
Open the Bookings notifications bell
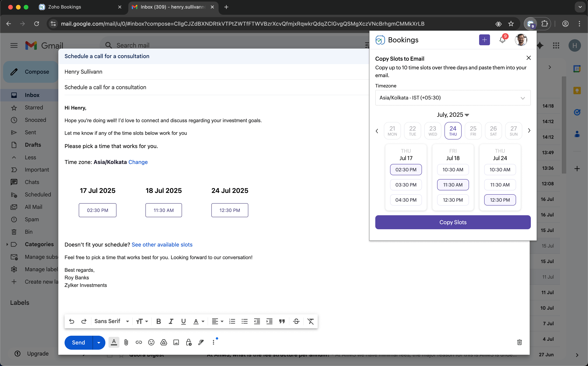pyautogui.click(x=502, y=40)
